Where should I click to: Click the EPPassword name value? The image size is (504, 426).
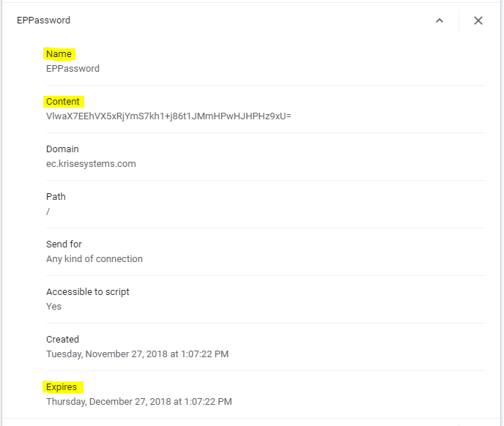pyautogui.click(x=73, y=68)
